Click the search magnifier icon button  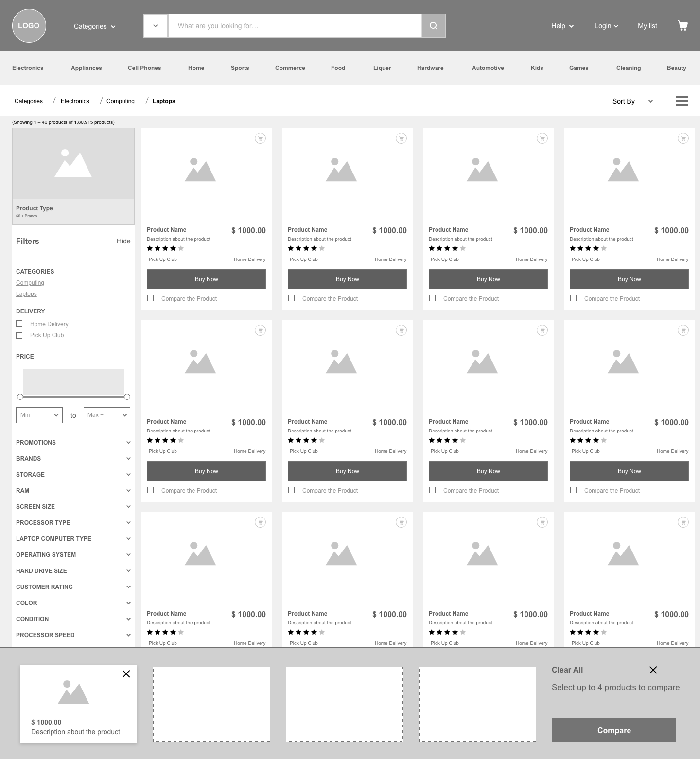[x=434, y=26]
